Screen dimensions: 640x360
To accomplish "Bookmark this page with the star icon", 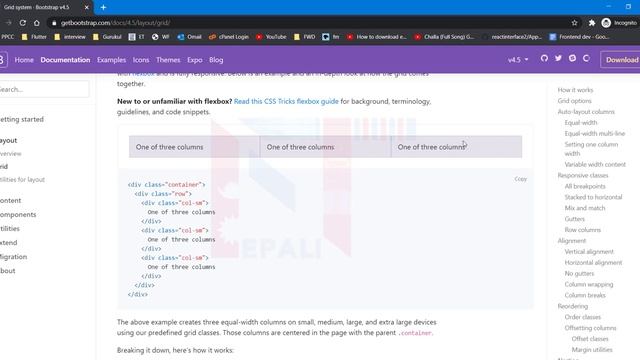I will 574,23.
